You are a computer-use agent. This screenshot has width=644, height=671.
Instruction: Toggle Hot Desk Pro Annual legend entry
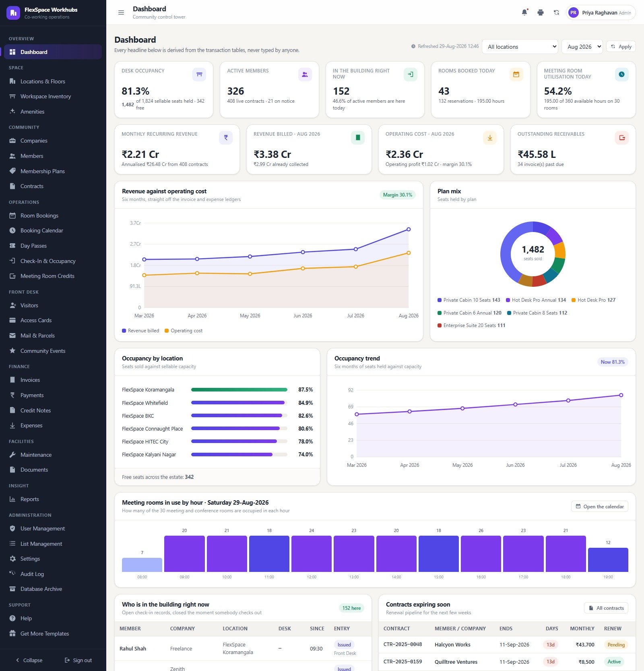point(536,300)
